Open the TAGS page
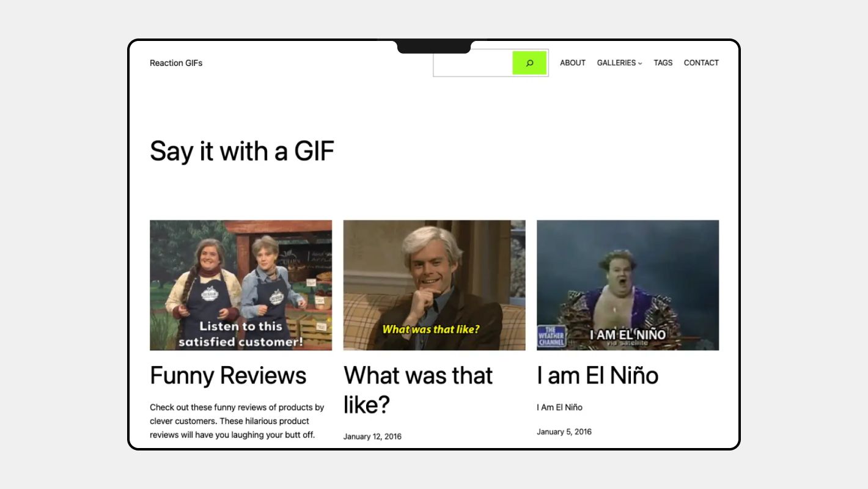The height and width of the screenshot is (489, 868). (x=663, y=63)
